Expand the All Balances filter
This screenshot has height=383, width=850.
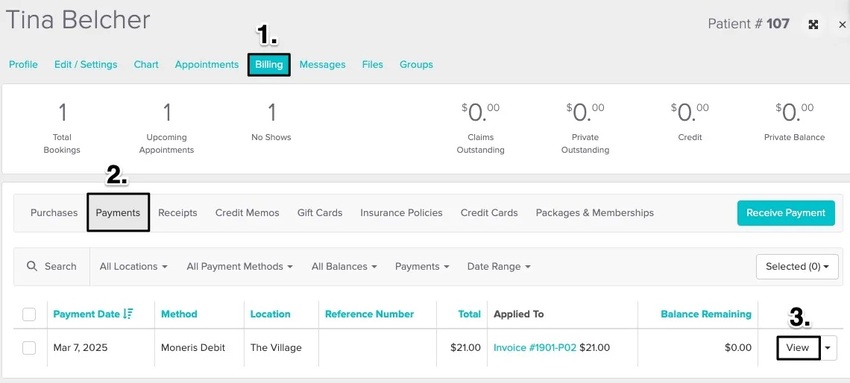(x=344, y=267)
